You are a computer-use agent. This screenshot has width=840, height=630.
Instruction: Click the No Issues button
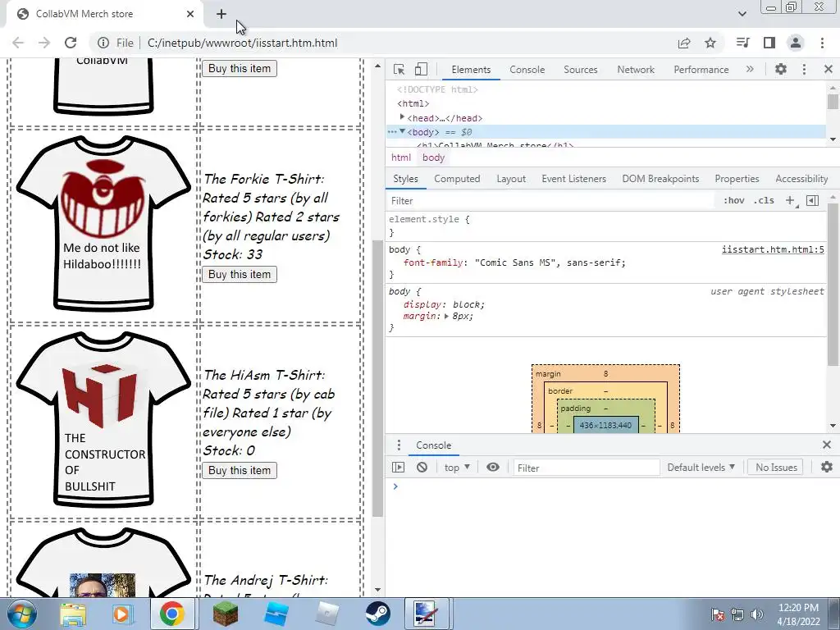point(776,467)
